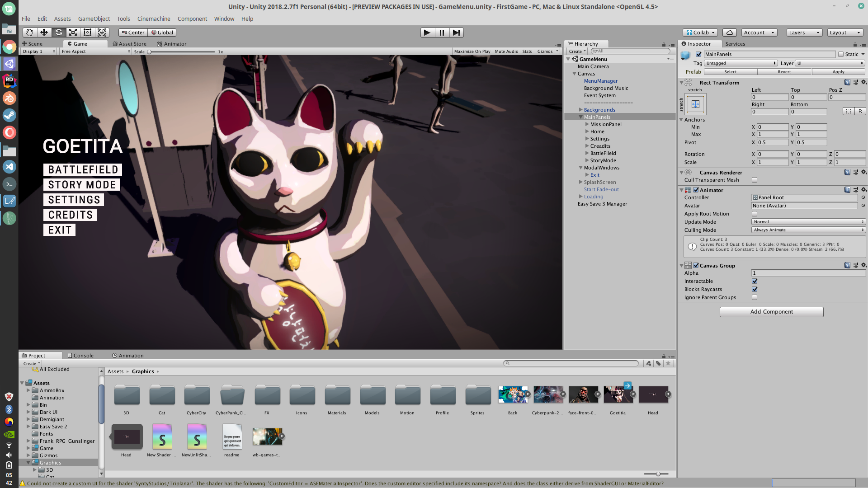Open the Layers dropdown in toolbar
The height and width of the screenshot is (488, 868).
[x=804, y=33]
